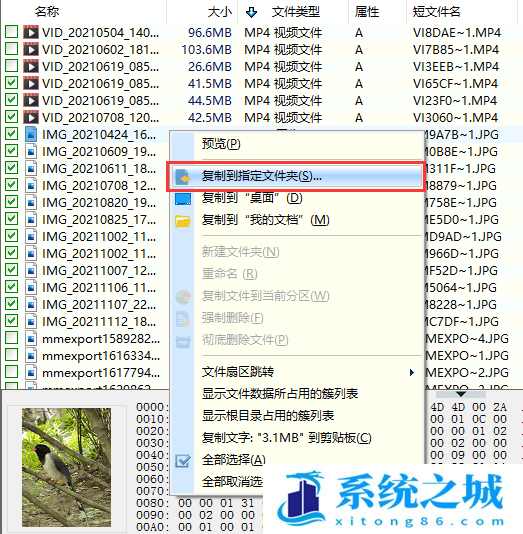Click short file name VI3060~1.MP4
523x534 pixels.
pos(455,118)
